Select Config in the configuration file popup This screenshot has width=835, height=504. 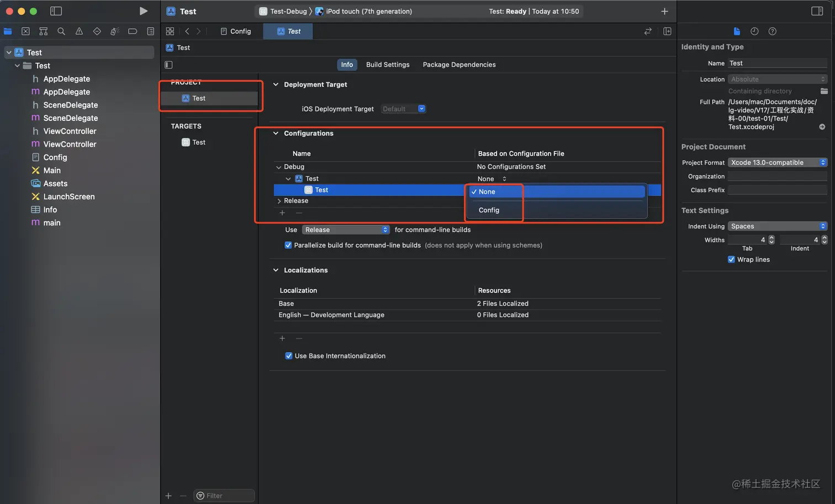click(557, 210)
